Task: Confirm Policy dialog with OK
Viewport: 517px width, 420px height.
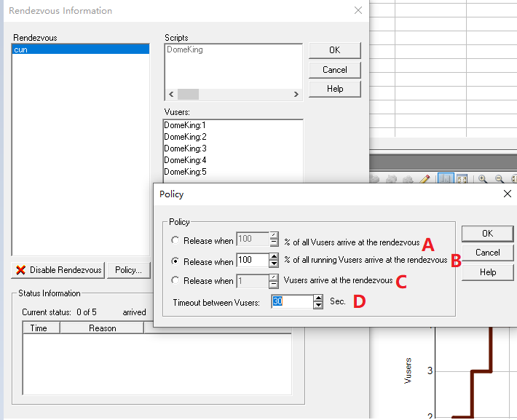Action: click(x=488, y=234)
